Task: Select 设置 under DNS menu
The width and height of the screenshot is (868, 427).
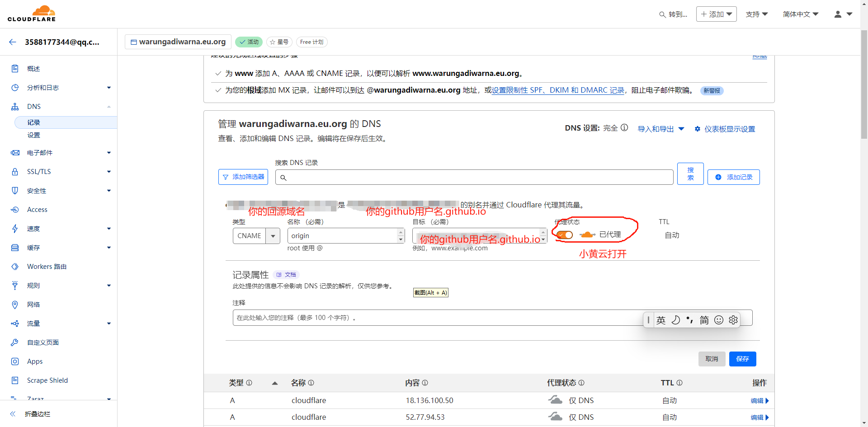Action: (x=33, y=135)
